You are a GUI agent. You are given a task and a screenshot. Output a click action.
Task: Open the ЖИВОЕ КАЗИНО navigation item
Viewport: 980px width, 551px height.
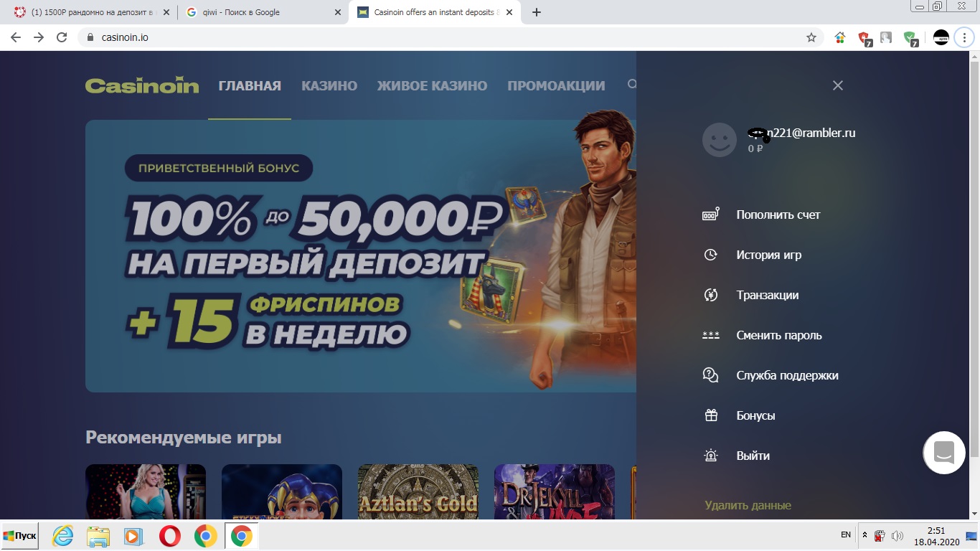tap(432, 85)
